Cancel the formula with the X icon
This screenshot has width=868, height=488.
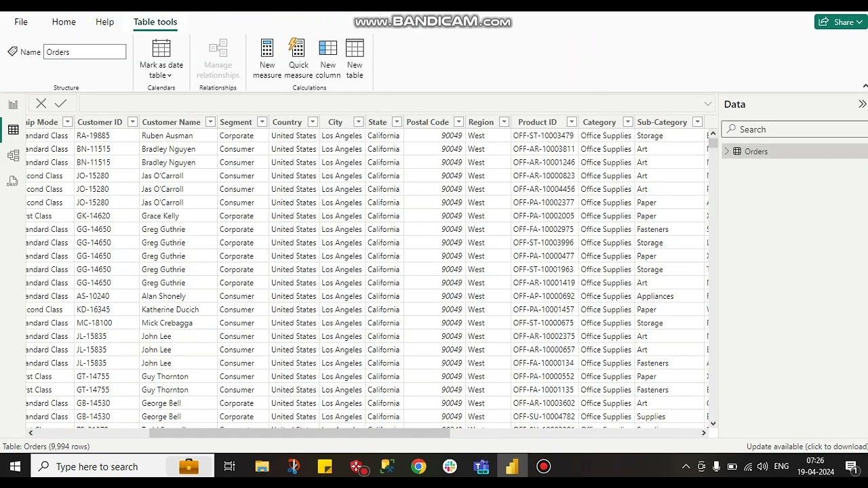[x=41, y=104]
